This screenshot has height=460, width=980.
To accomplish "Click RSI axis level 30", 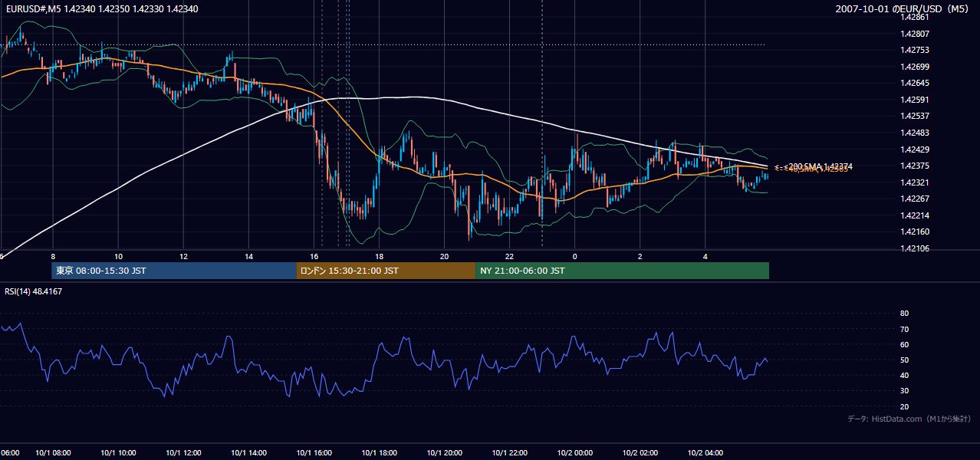I will click(904, 390).
